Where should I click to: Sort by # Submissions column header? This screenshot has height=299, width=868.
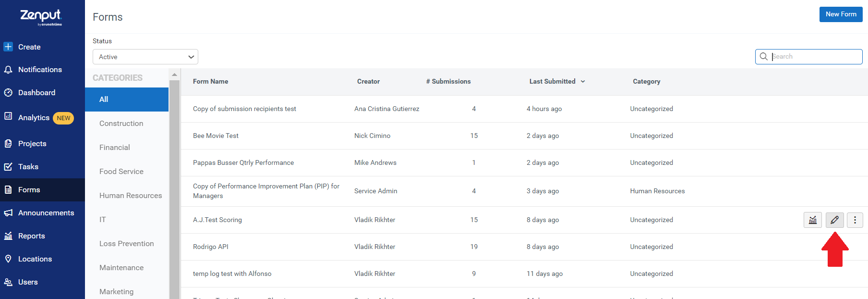point(448,82)
